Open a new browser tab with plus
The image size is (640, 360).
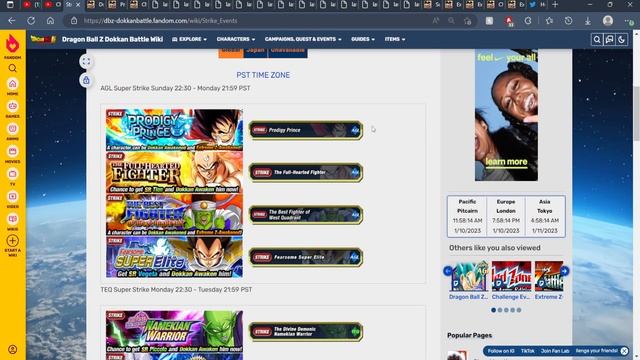(x=555, y=4)
